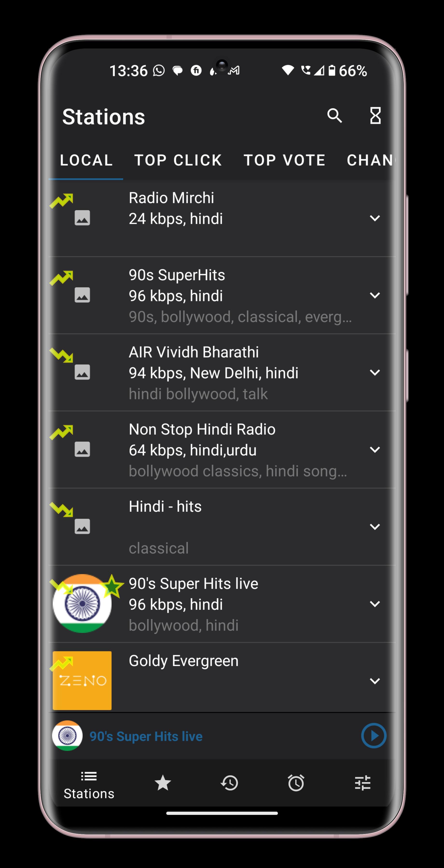This screenshot has height=868, width=444.
Task: Tap the home gesture bar
Action: point(222,813)
